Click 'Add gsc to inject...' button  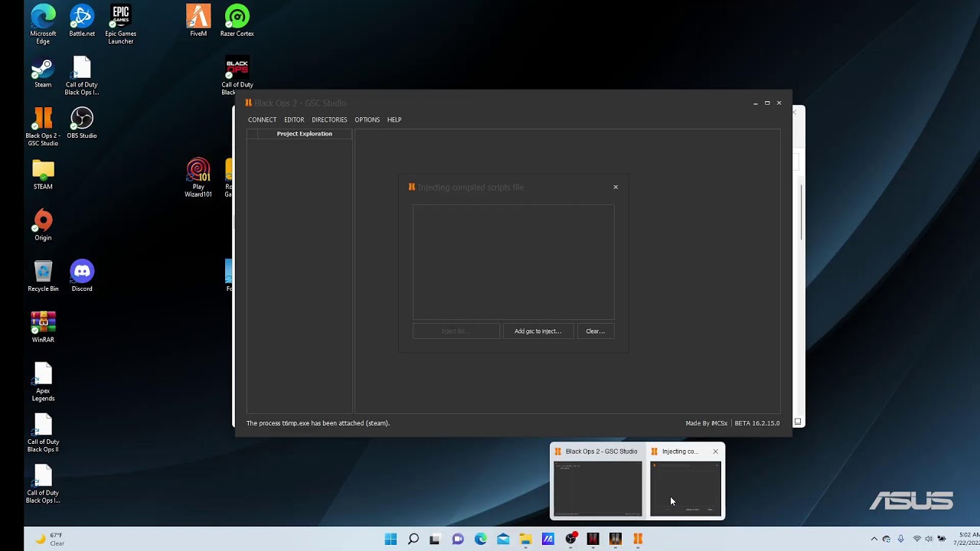pyautogui.click(x=538, y=331)
